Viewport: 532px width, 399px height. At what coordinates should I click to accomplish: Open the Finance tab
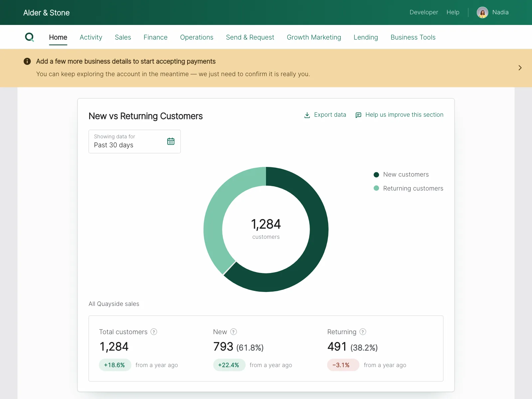156,37
